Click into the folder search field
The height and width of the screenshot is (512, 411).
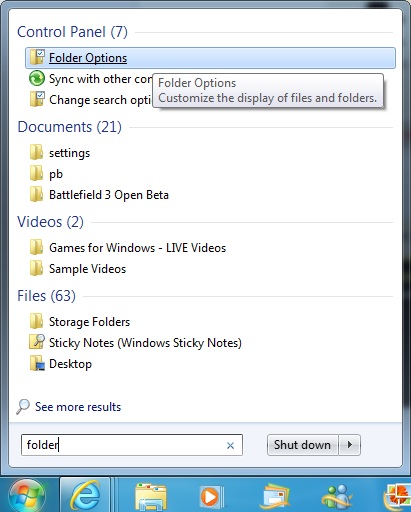132,445
